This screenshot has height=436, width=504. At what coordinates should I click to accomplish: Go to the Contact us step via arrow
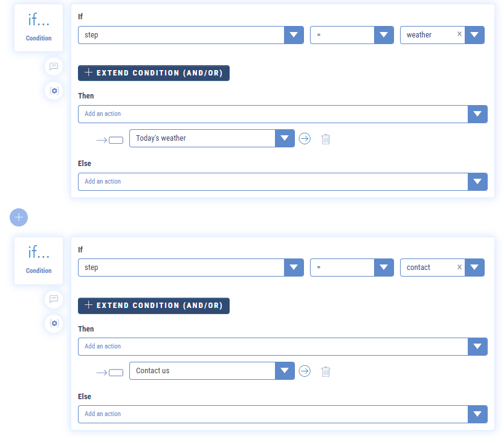point(305,371)
